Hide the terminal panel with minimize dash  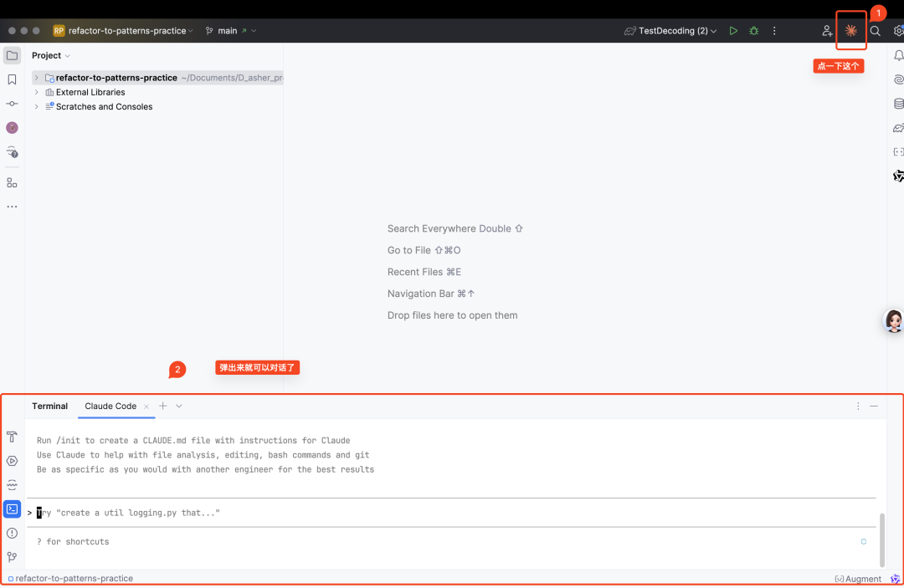874,406
